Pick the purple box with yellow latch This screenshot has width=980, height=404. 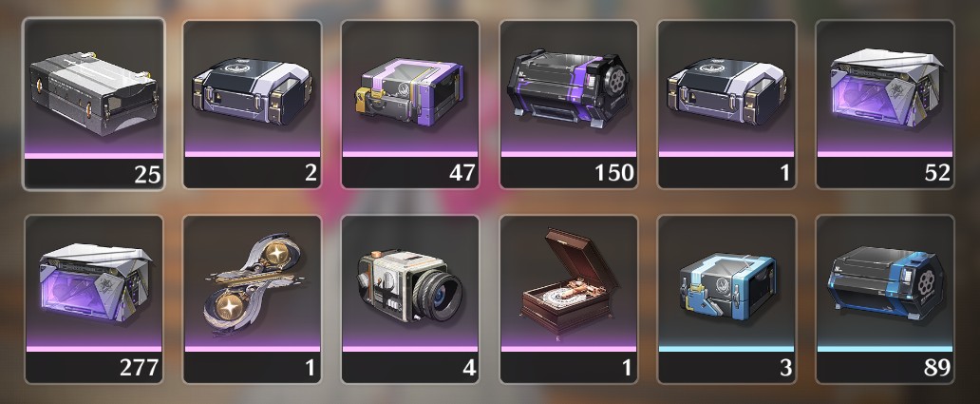(x=410, y=104)
